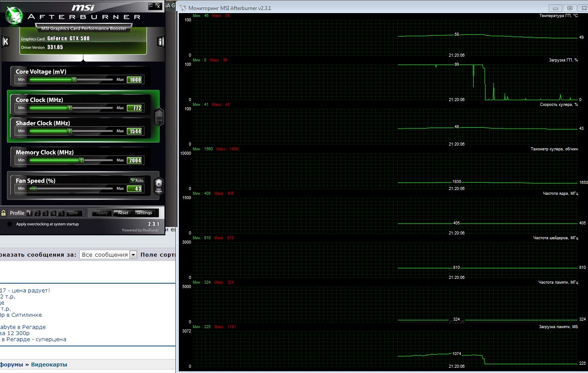Screen dimensions: 588x373
Task: Open forum link ending 'за 12 300р'
Action: coord(15,333)
